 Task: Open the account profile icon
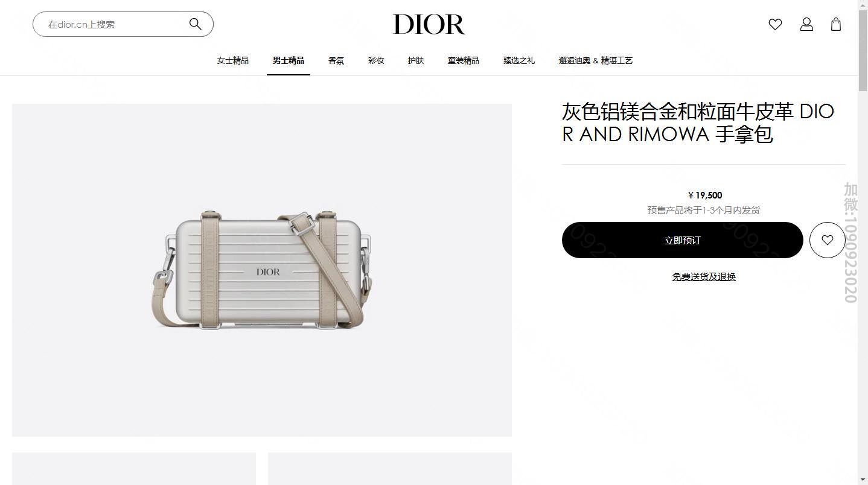click(x=806, y=24)
